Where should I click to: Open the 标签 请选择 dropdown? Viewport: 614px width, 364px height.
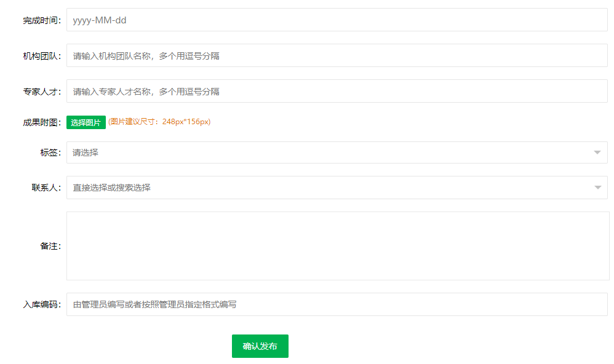pos(326,152)
